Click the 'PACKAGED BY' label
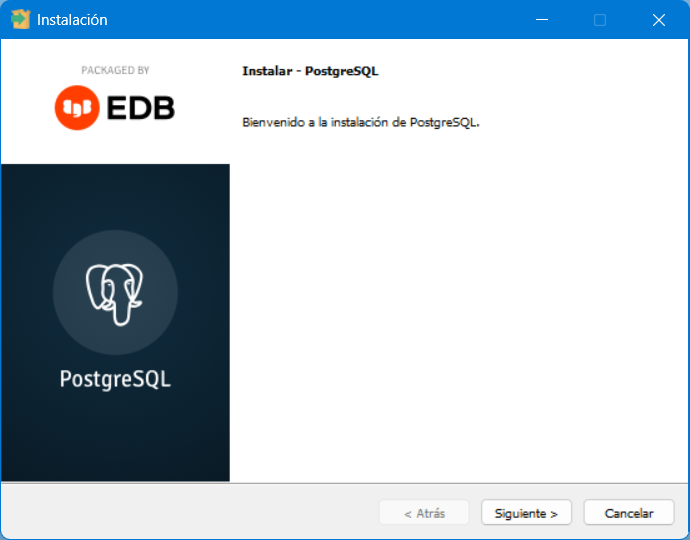Viewport: 690px width, 540px height. point(115,70)
